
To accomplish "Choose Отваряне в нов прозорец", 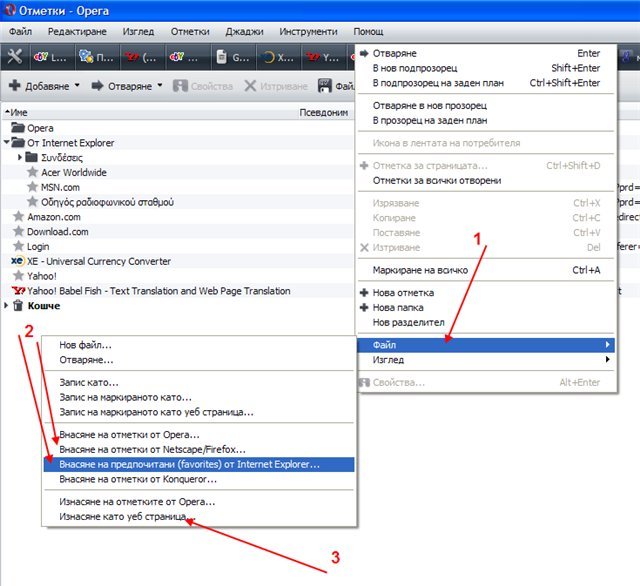I will click(486, 105).
